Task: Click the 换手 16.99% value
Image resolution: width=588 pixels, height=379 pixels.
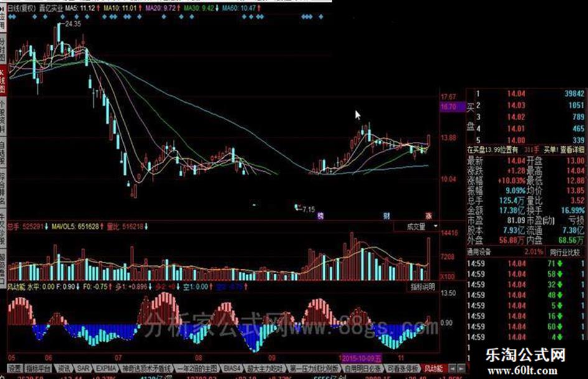Action: click(x=572, y=210)
